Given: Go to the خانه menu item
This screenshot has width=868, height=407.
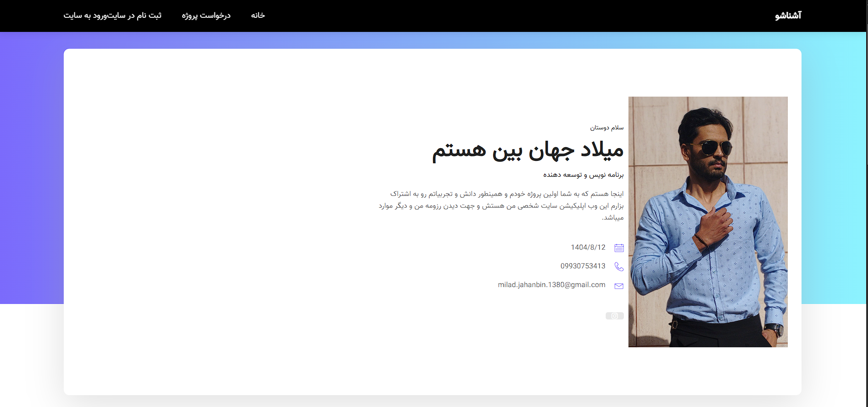Looking at the screenshot, I should (x=258, y=15).
